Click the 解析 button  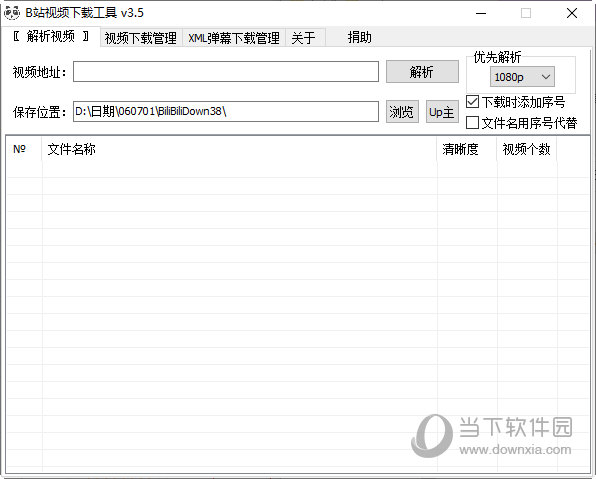(422, 71)
